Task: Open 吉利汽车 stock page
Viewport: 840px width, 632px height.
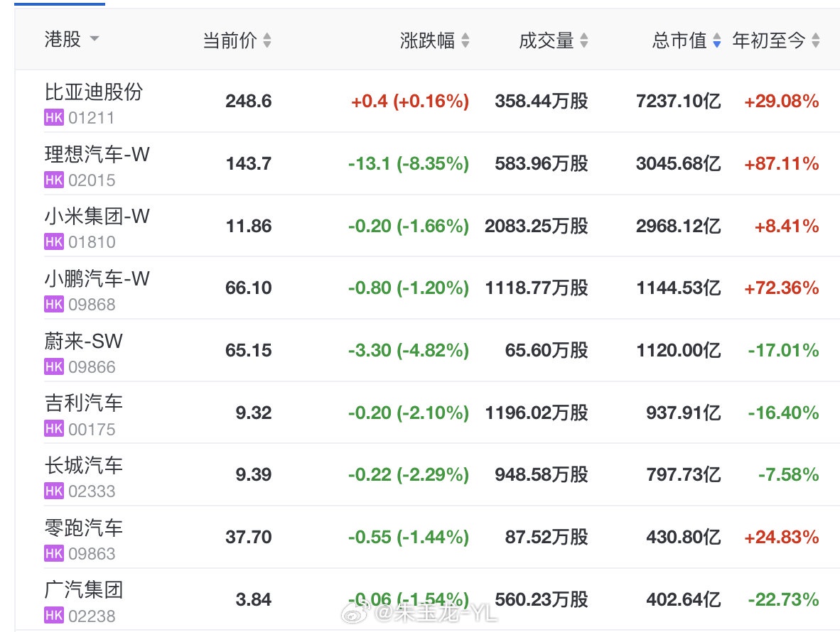Action: point(84,403)
